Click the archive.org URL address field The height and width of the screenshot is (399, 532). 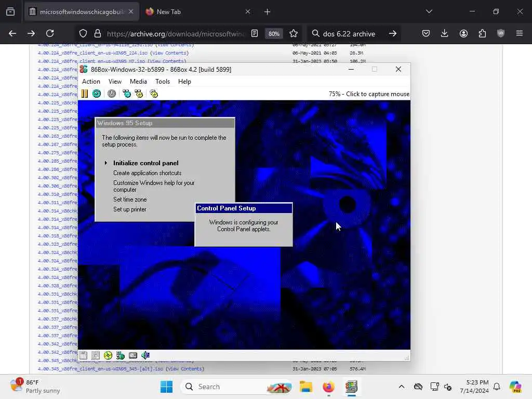pyautogui.click(x=175, y=34)
